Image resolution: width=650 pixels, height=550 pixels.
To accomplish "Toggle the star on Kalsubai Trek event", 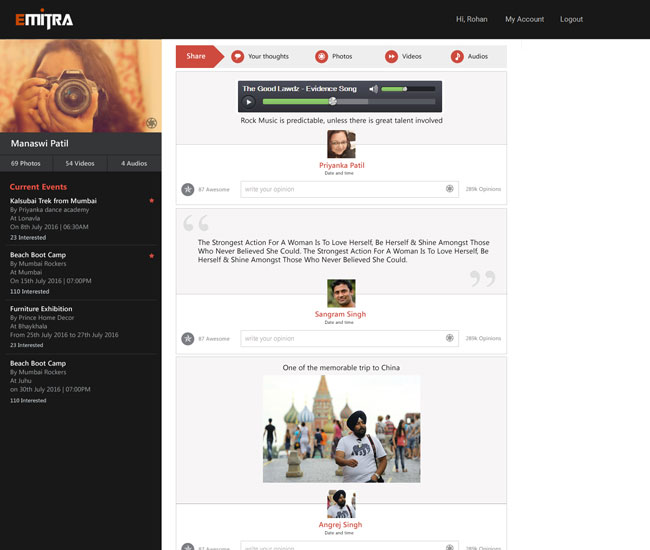I will tap(152, 201).
